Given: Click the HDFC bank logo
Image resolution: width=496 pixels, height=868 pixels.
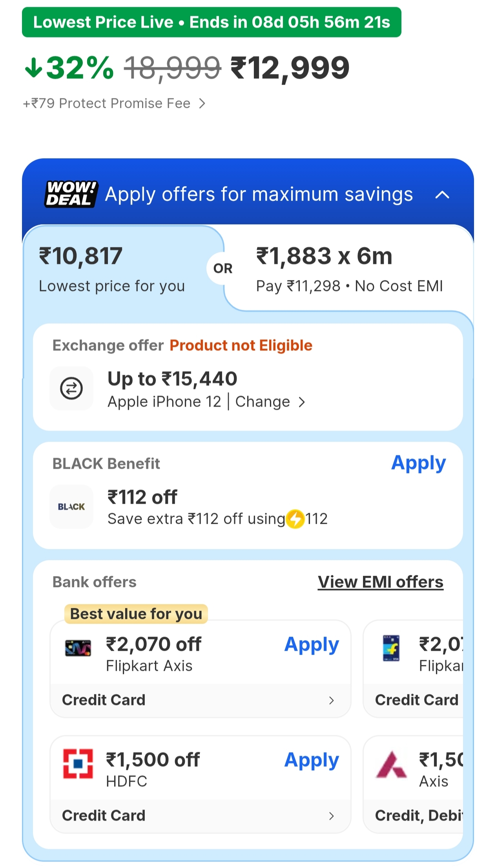Looking at the screenshot, I should pyautogui.click(x=78, y=764).
